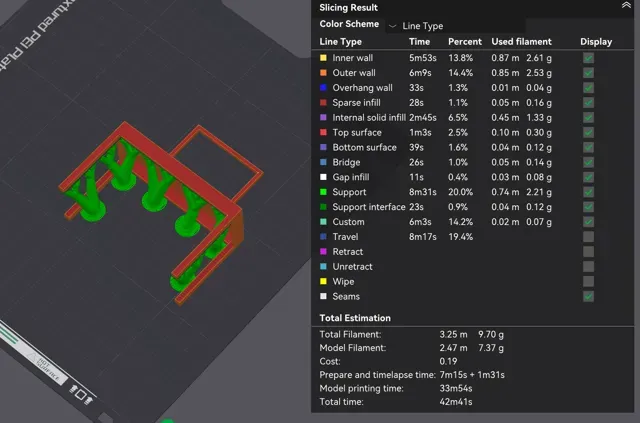Click the Line Type column header
640x423 pixels.
(340, 42)
